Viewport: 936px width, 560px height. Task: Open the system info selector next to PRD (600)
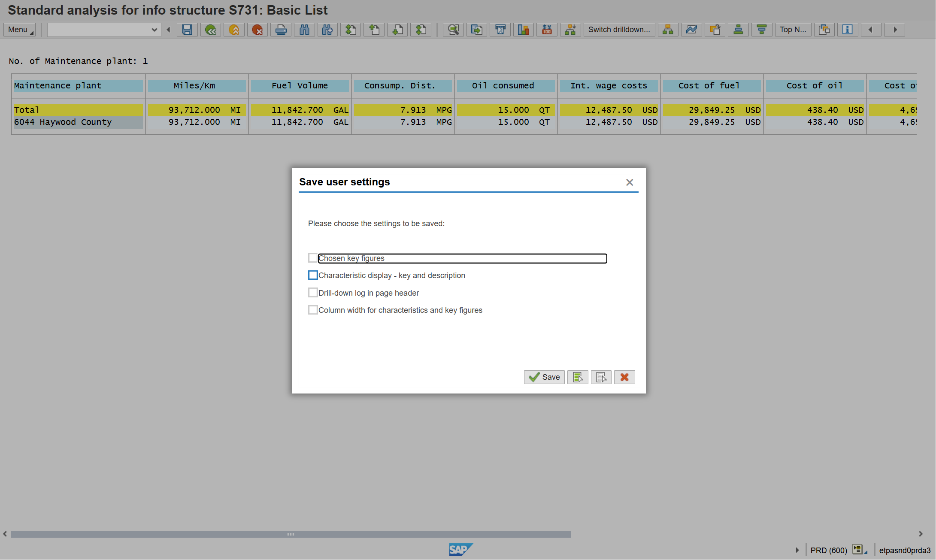point(860,550)
